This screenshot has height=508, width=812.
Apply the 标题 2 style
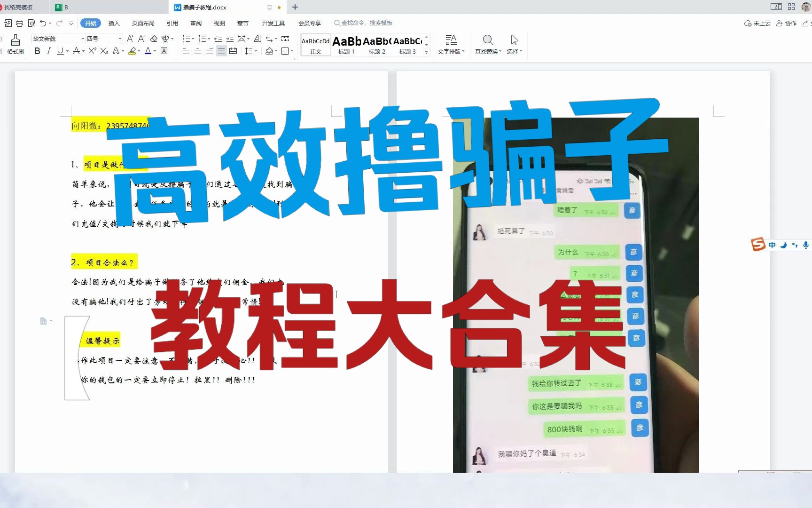377,45
